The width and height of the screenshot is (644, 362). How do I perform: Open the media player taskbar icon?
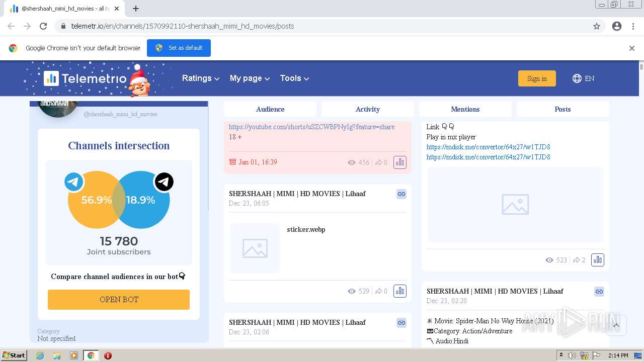[x=74, y=355]
